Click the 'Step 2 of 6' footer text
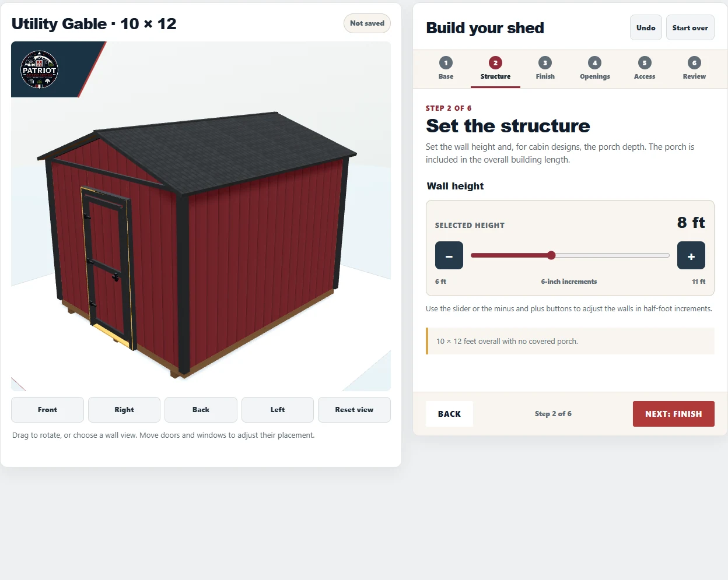 click(x=553, y=414)
